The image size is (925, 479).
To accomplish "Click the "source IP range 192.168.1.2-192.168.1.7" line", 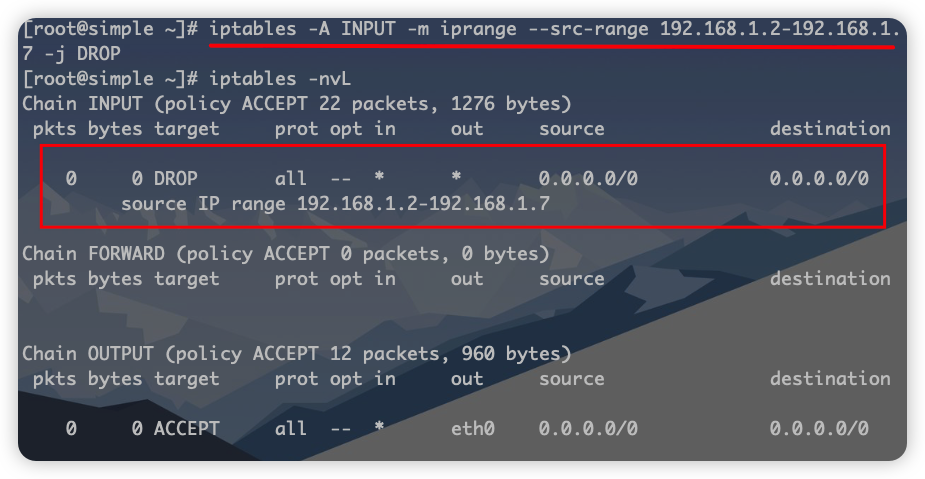I will point(335,204).
